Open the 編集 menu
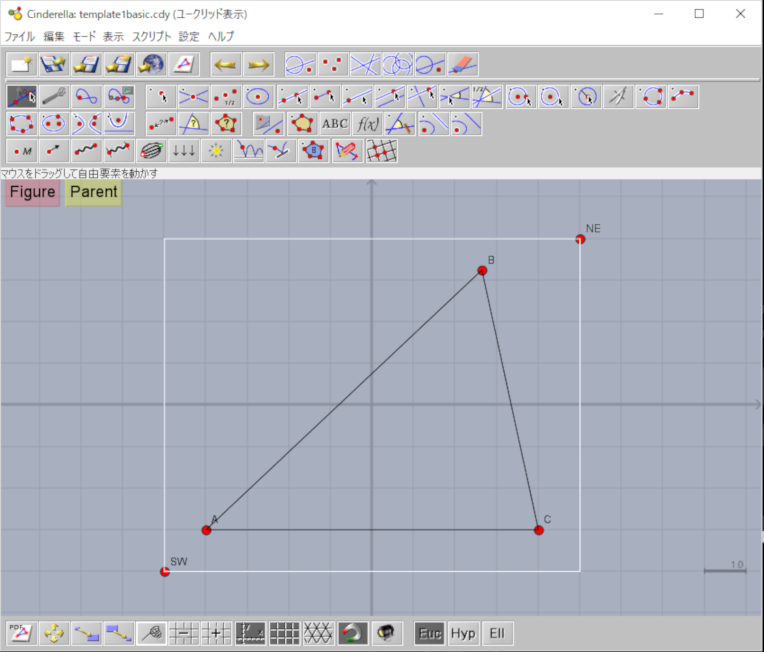764x652 pixels. pyautogui.click(x=54, y=37)
